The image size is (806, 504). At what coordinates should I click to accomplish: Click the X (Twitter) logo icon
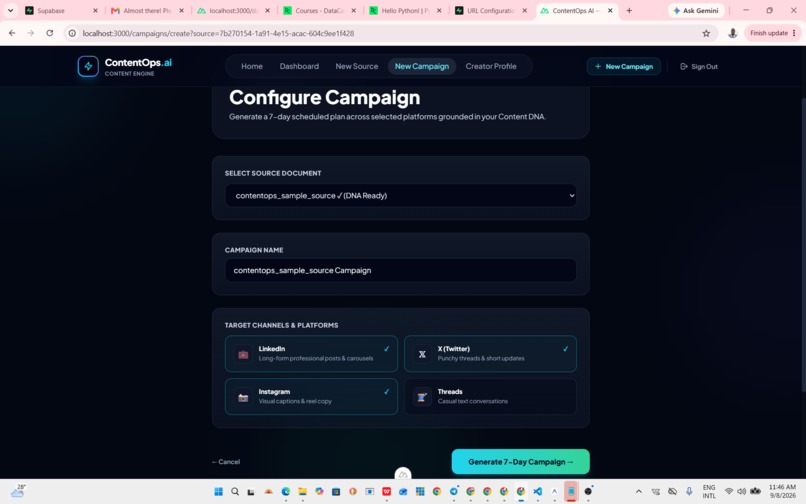pyautogui.click(x=422, y=354)
